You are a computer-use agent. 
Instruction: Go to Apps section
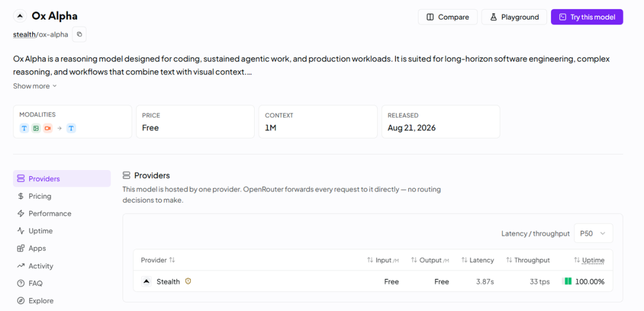click(32, 248)
